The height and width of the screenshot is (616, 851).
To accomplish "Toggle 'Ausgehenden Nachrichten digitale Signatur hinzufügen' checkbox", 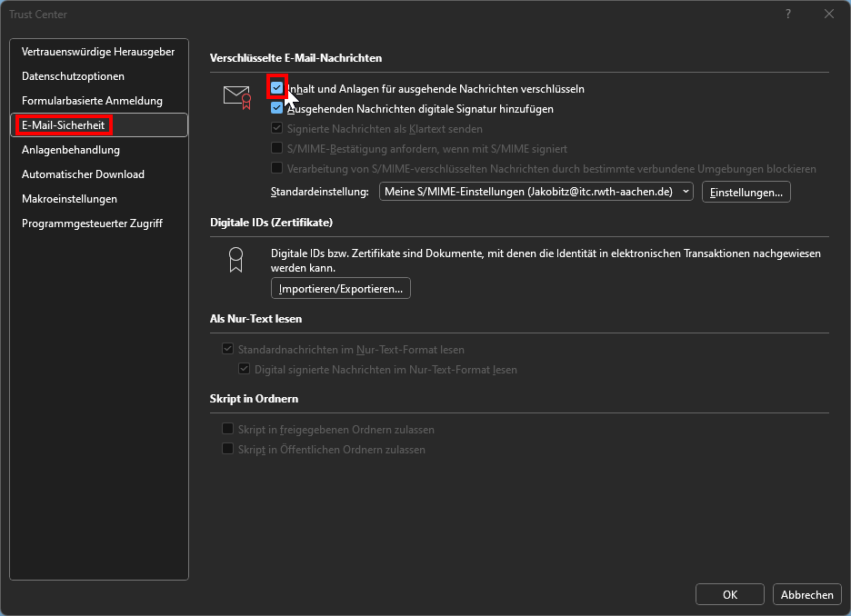I will 277,109.
